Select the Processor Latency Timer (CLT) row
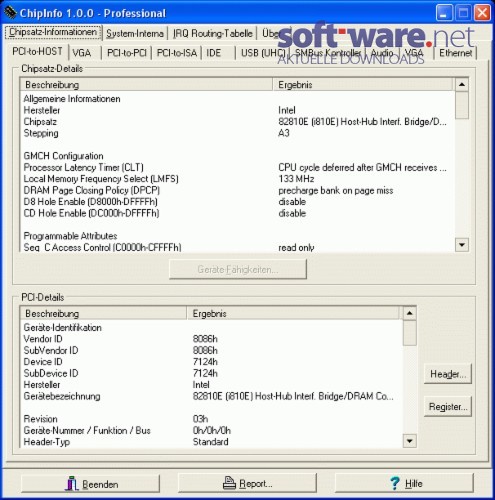 tap(237, 167)
